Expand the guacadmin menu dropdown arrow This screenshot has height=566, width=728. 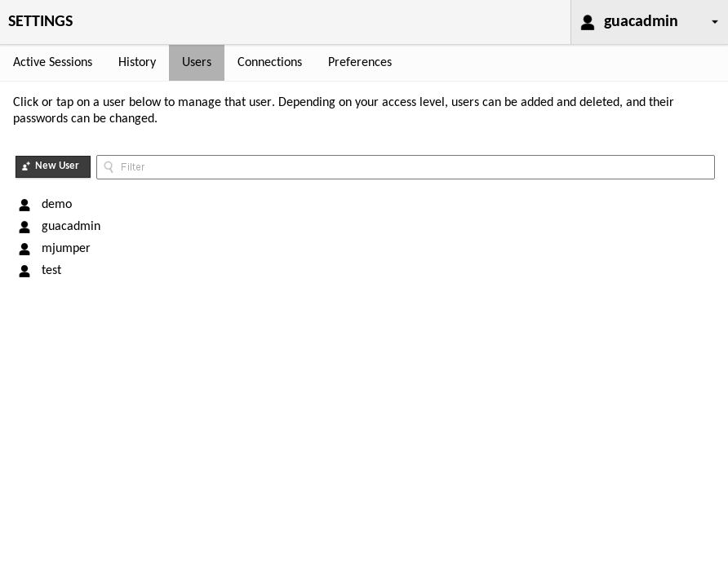715,22
